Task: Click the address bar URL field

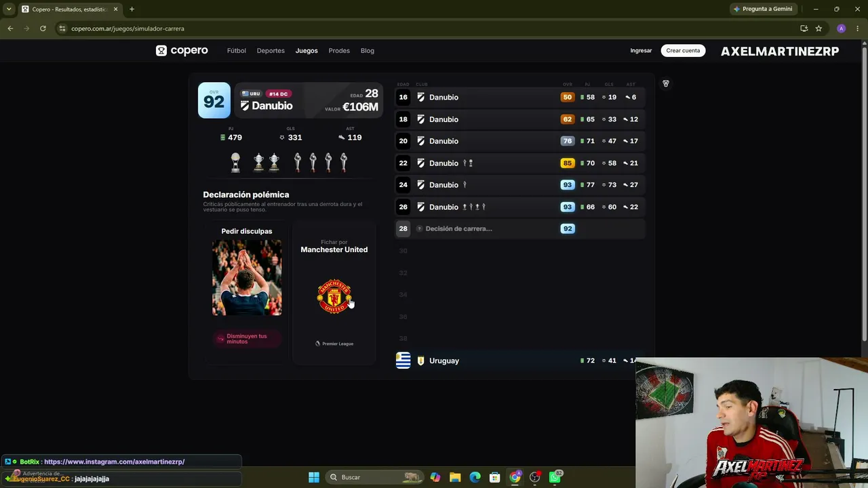Action: pyautogui.click(x=427, y=28)
